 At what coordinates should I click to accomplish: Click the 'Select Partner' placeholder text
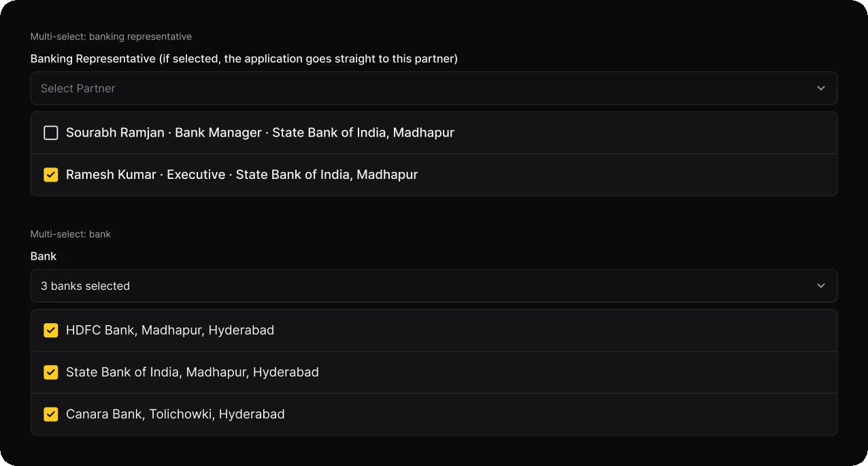point(78,88)
